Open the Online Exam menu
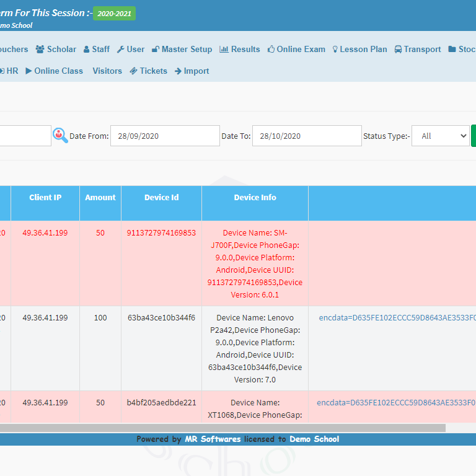This screenshot has height=476, width=476. (x=296, y=50)
